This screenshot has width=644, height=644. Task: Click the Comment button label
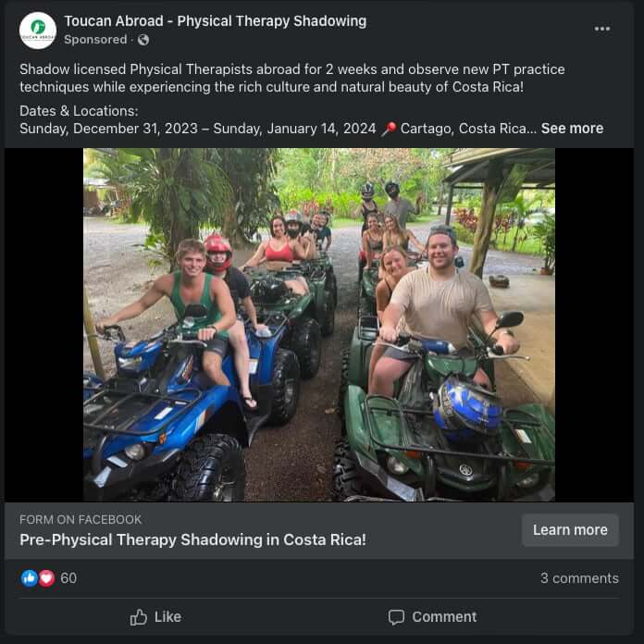pyautogui.click(x=444, y=616)
